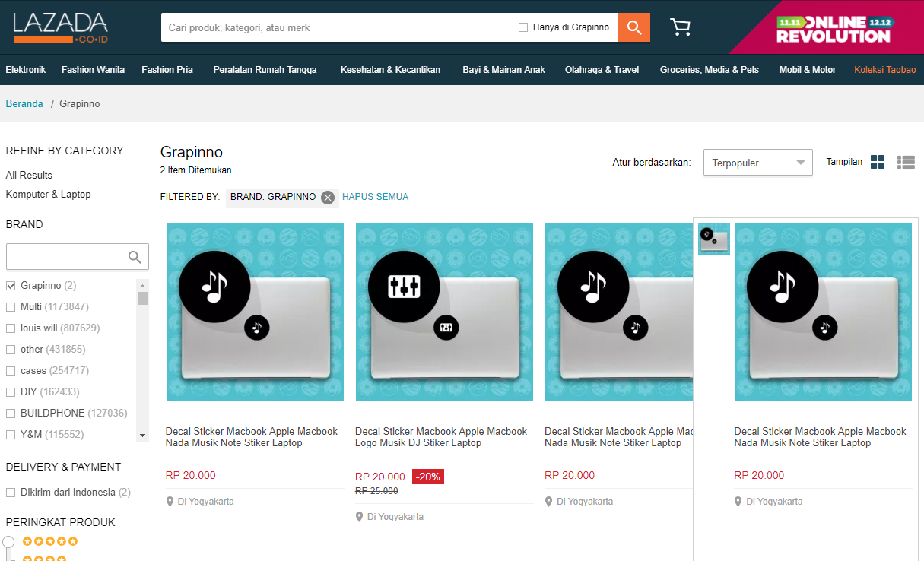Submit search with the orange magnifier button
Viewport: 924px width, 561px height.
pos(633,27)
